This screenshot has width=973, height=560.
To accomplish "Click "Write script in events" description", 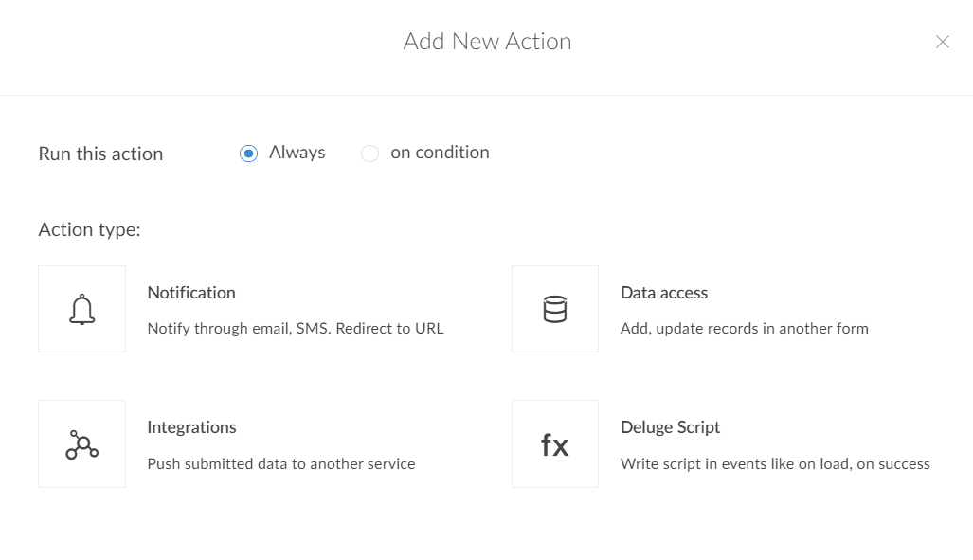I will click(775, 463).
